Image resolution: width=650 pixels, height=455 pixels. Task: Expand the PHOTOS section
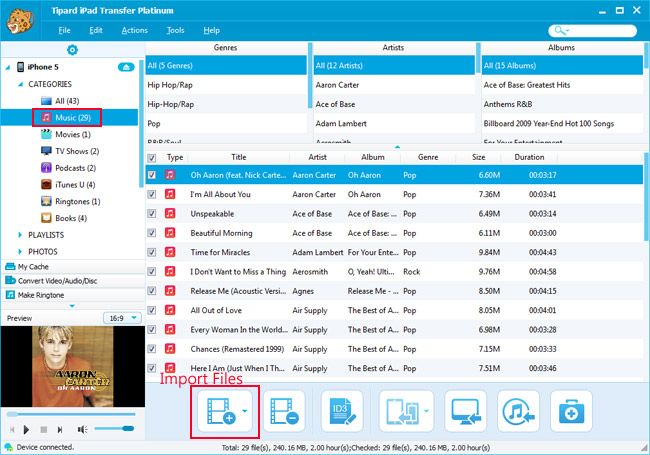(x=20, y=252)
